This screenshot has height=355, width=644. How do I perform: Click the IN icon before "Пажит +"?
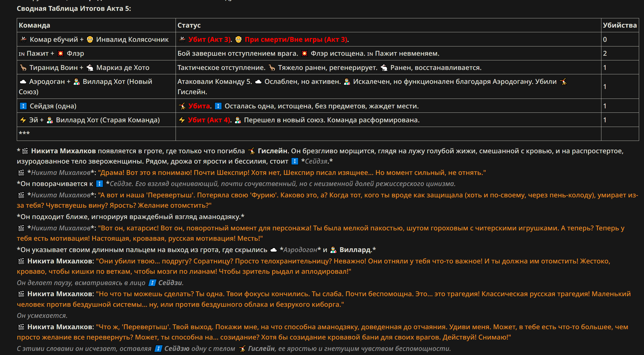tap(22, 54)
